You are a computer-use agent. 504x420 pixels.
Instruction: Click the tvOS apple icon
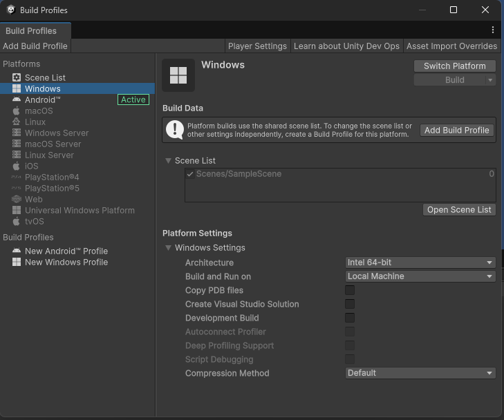click(x=17, y=221)
